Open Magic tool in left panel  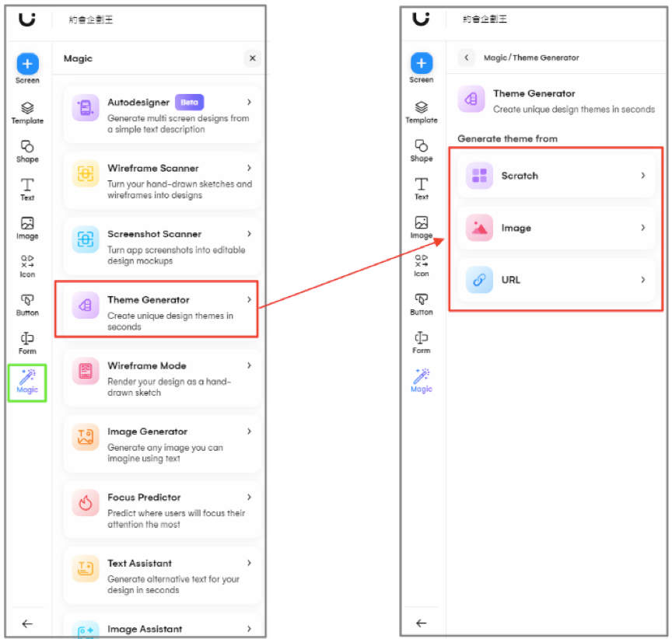(x=27, y=382)
